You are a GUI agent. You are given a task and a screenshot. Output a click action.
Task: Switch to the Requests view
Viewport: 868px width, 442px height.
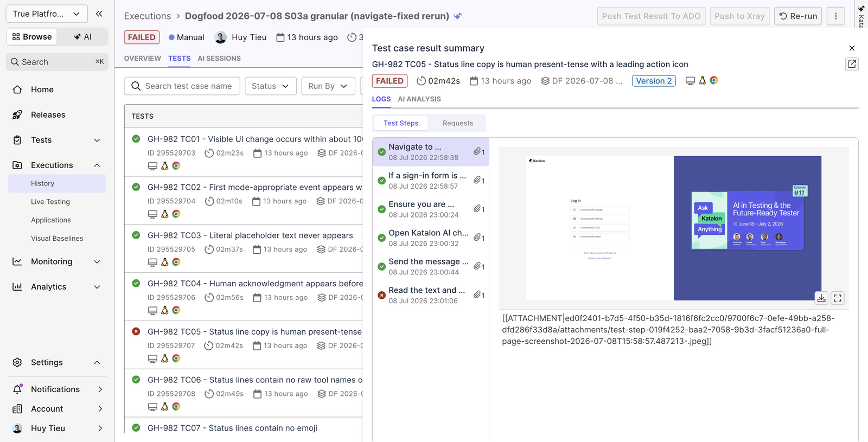(x=458, y=123)
